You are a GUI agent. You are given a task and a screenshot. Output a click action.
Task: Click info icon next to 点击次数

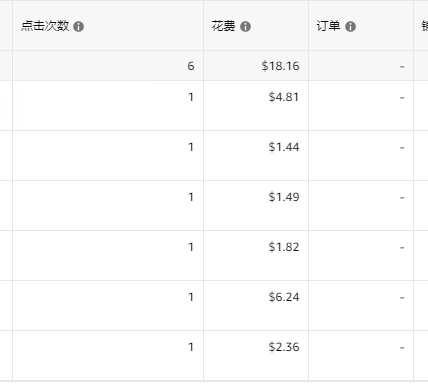pyautogui.click(x=79, y=26)
